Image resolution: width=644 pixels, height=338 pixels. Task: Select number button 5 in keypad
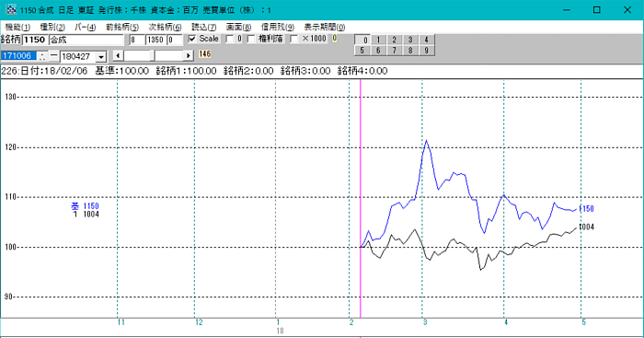(x=362, y=50)
